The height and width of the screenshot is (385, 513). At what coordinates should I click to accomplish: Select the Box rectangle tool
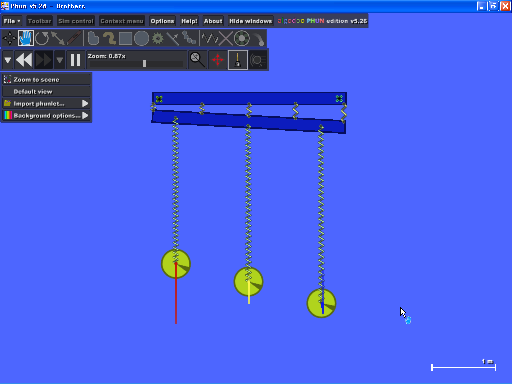click(125, 39)
